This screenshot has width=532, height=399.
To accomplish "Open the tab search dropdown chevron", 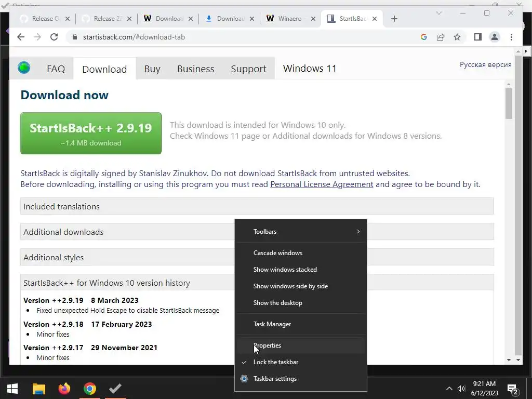I will [x=438, y=13].
